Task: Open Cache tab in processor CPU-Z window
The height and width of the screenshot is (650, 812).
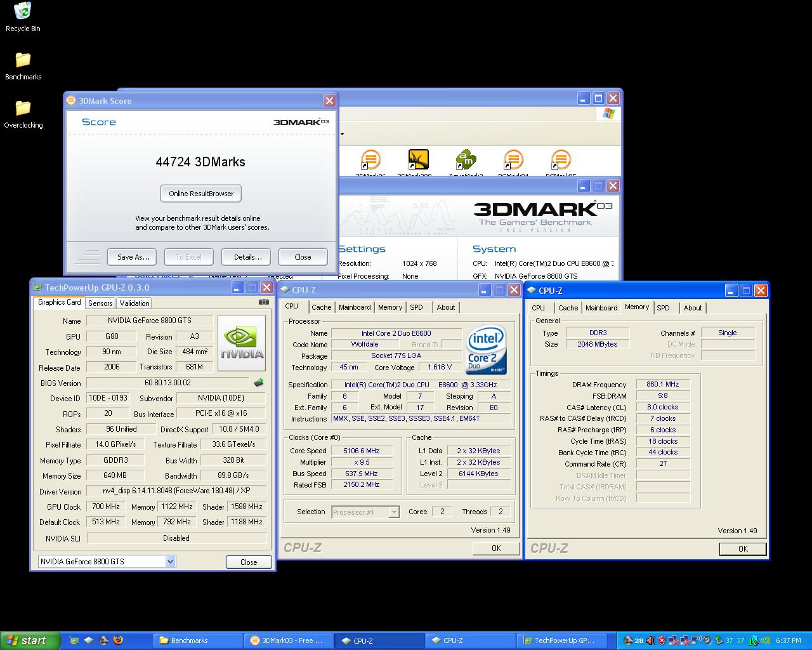Action: pos(322,307)
